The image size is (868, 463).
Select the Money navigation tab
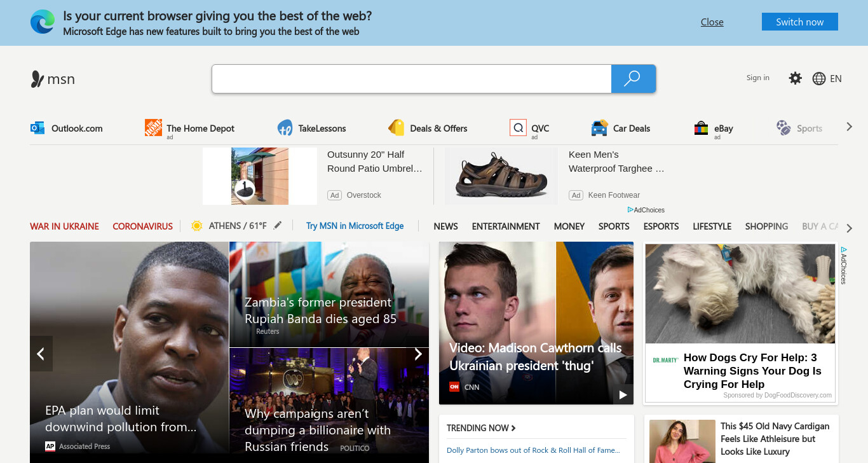(569, 226)
